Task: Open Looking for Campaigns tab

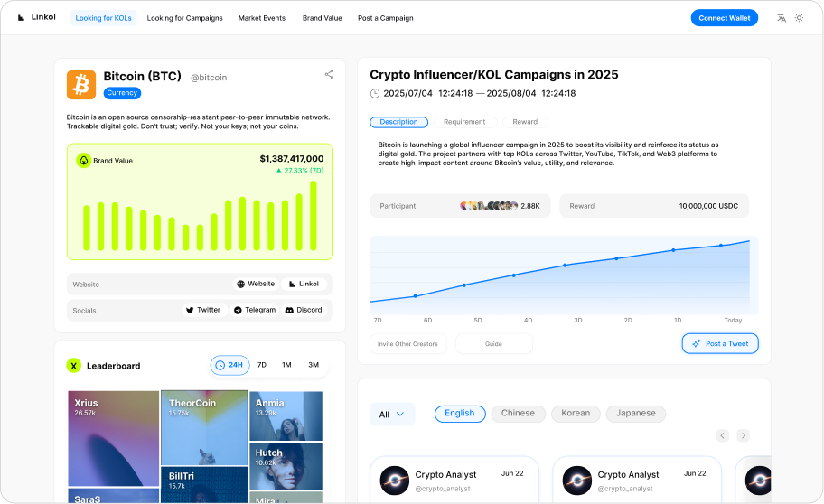Action: click(185, 18)
